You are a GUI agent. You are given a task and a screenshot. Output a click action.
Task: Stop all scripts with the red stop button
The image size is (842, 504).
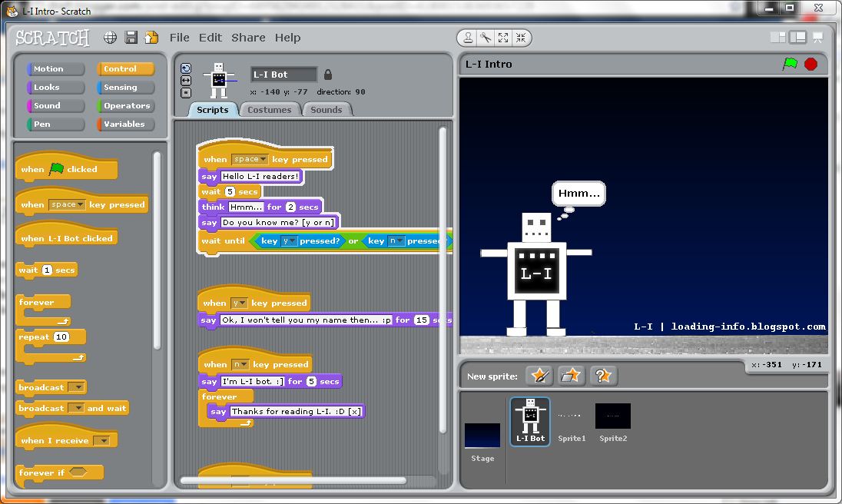click(x=811, y=65)
